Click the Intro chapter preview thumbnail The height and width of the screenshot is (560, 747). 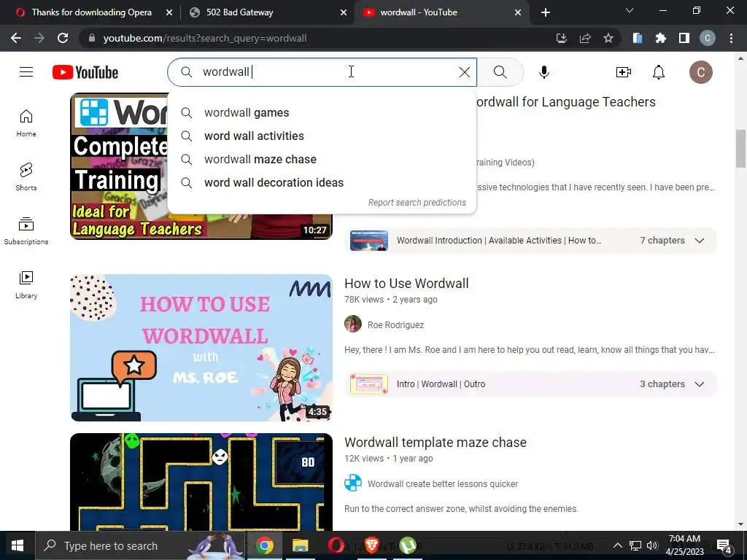[368, 384]
